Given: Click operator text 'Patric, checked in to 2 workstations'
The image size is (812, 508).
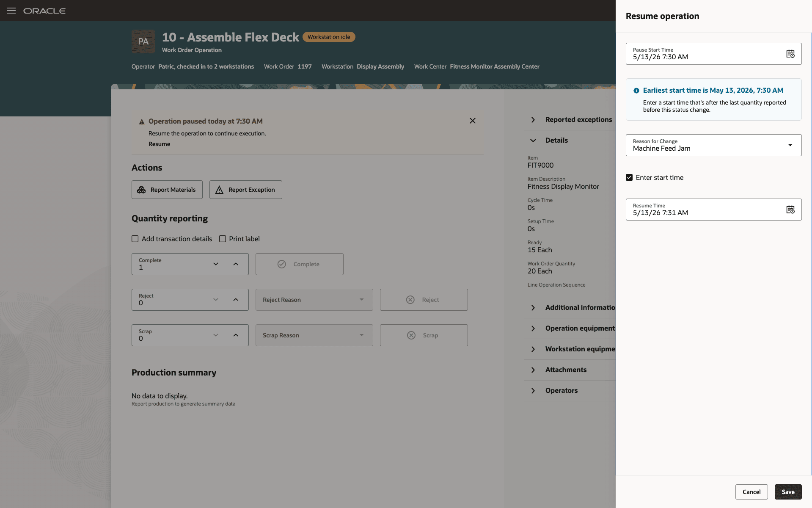Looking at the screenshot, I should [206, 66].
